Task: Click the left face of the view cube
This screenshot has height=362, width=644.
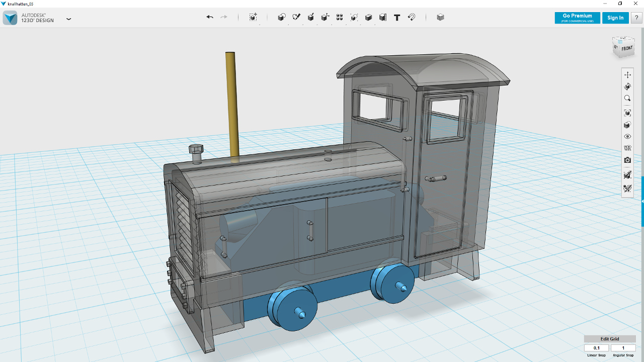Action: (616, 48)
